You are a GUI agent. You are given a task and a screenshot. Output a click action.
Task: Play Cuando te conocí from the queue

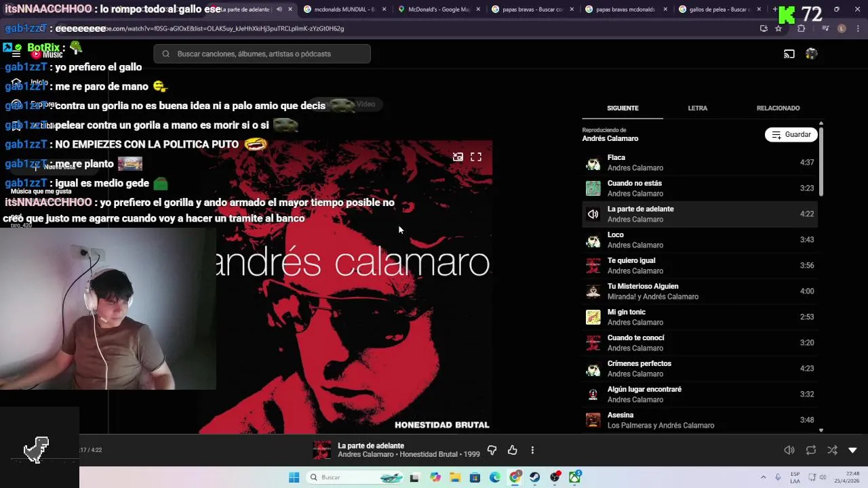[699, 343]
